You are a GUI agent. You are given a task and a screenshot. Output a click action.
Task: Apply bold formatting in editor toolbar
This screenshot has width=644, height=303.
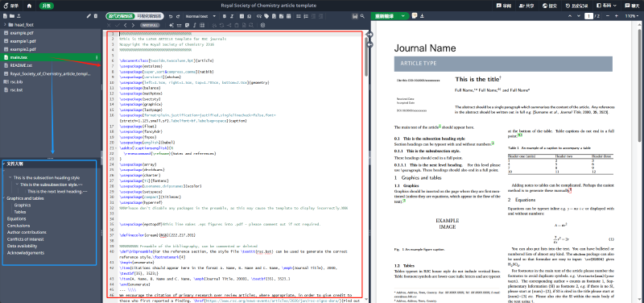(225, 16)
